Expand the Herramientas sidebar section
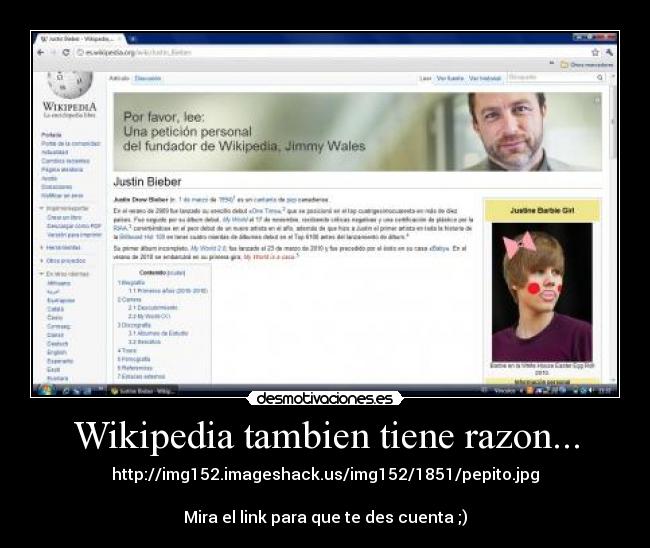This screenshot has height=548, width=650. [x=61, y=247]
